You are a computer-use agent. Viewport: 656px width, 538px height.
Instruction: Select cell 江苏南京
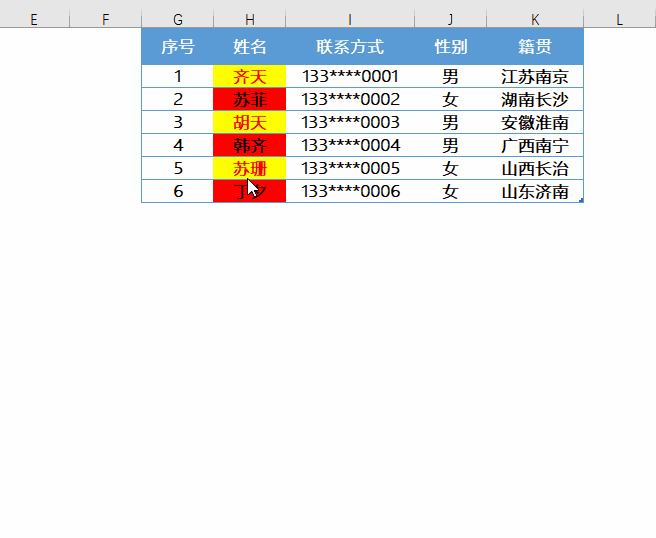[x=535, y=76]
